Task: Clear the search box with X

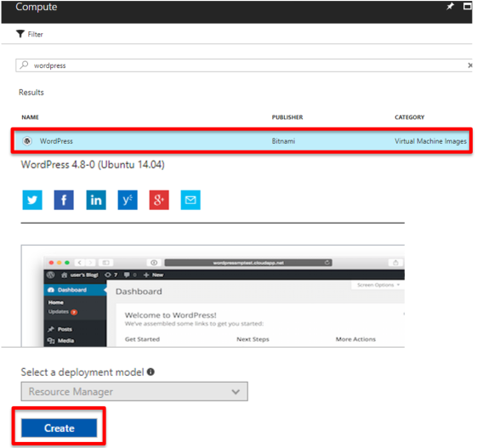Action: [470, 65]
